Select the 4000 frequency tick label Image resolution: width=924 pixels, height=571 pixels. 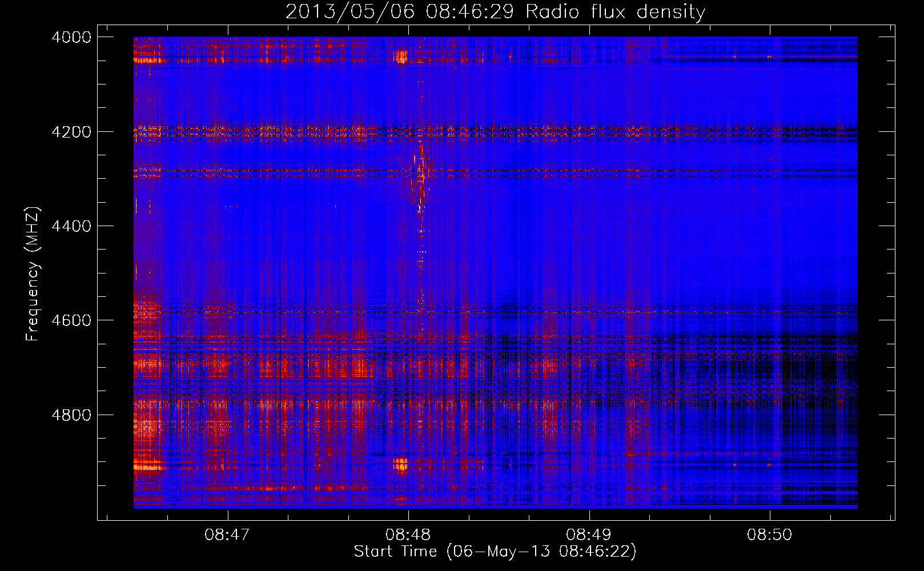click(x=71, y=37)
